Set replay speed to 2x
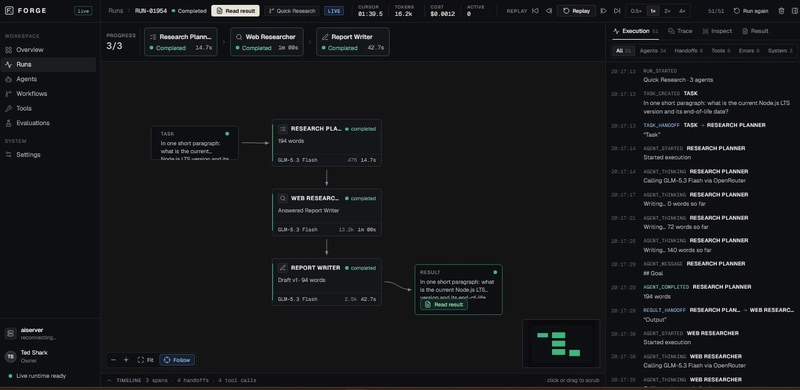 (x=667, y=11)
